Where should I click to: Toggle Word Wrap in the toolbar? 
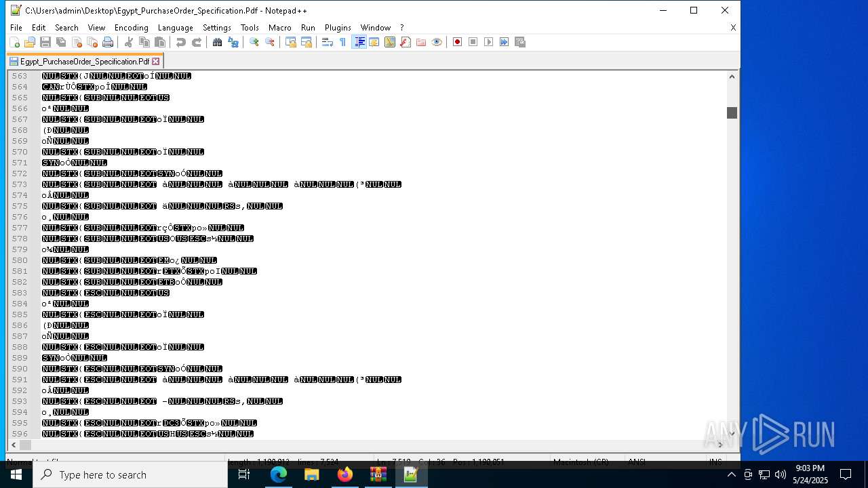point(328,42)
